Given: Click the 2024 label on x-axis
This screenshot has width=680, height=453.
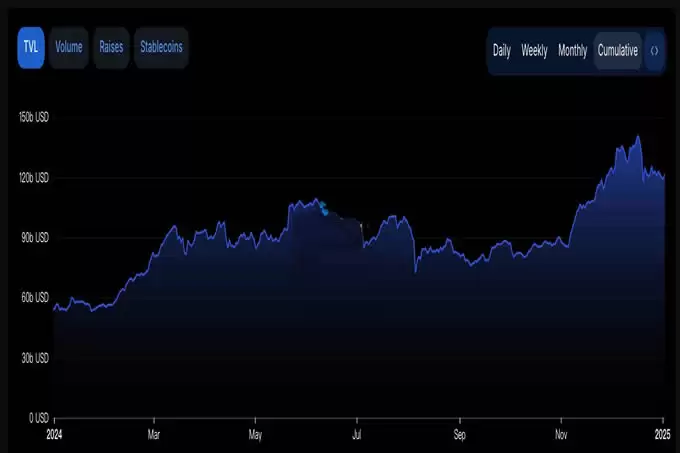Looking at the screenshot, I should (x=55, y=435).
